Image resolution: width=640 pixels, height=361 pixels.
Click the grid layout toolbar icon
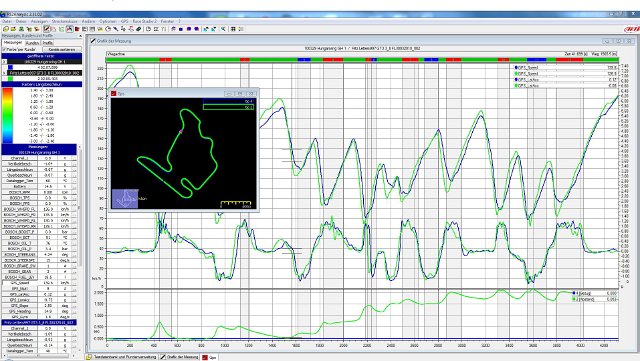pos(233,29)
